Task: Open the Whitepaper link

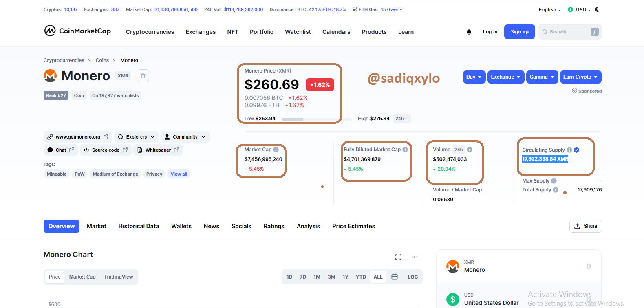Action: point(158,150)
